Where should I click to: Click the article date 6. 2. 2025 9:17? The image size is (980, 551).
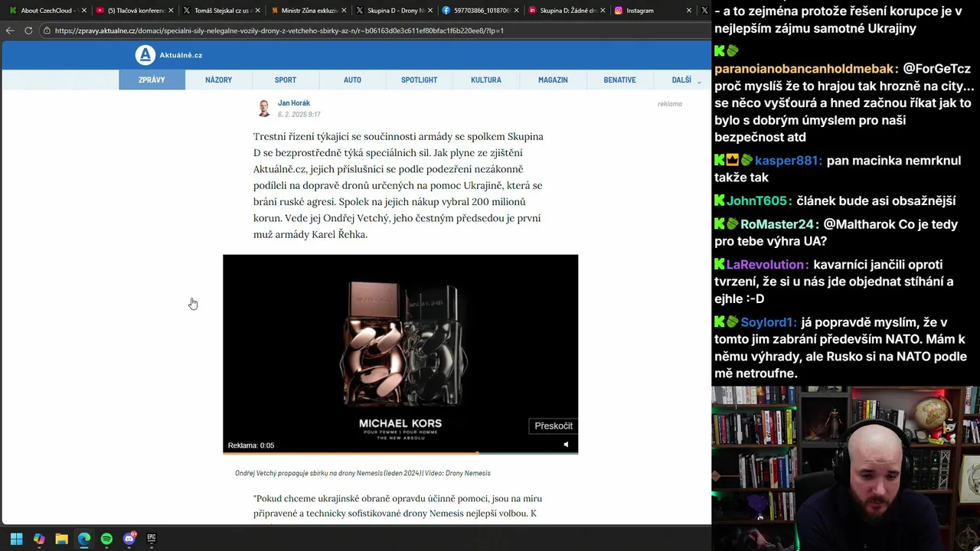(x=299, y=114)
